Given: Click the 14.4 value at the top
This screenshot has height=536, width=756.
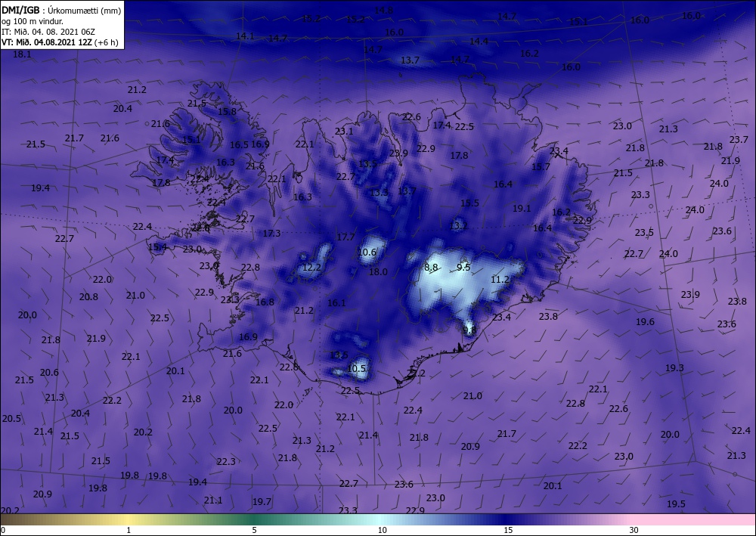Looking at the screenshot, I should [479, 42].
